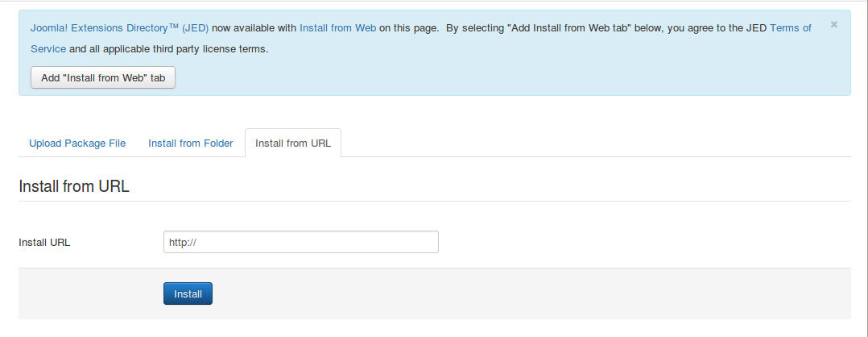Open the Install from Folder tab
Screen dimensions: 868x337
click(x=190, y=144)
